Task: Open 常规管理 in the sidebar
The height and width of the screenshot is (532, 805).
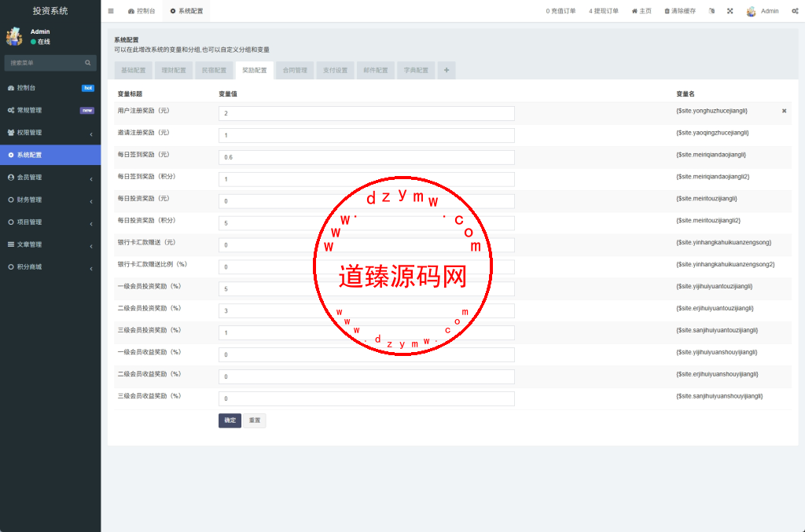Action: click(x=50, y=110)
